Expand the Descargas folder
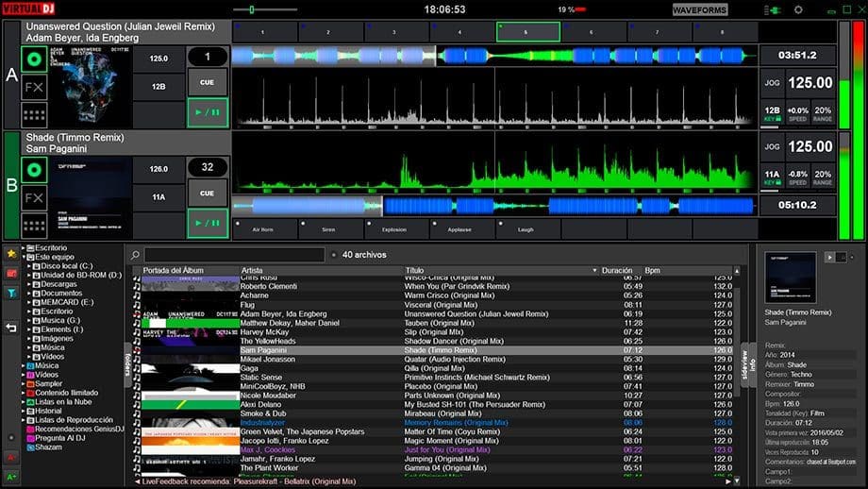The height and width of the screenshot is (489, 868). pos(29,284)
